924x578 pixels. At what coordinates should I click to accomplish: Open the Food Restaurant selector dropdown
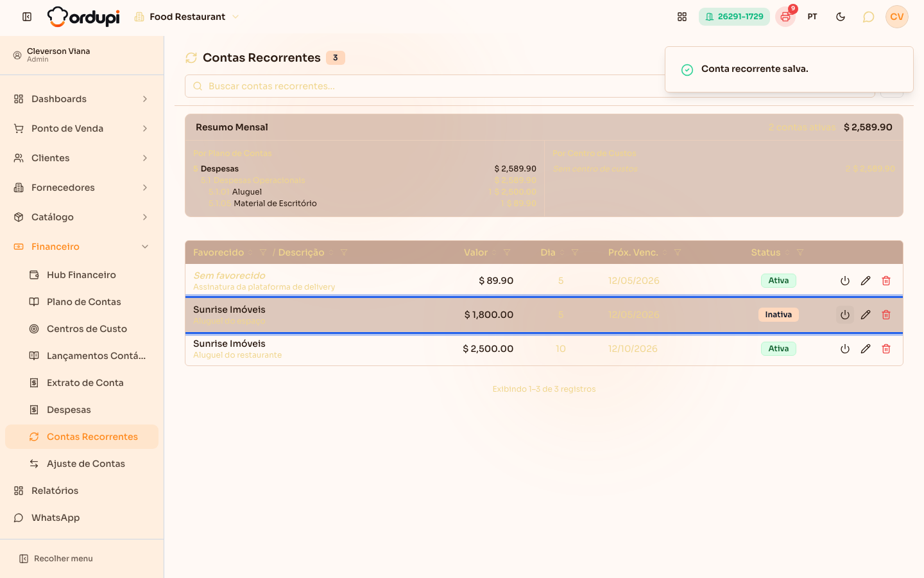[x=187, y=17]
